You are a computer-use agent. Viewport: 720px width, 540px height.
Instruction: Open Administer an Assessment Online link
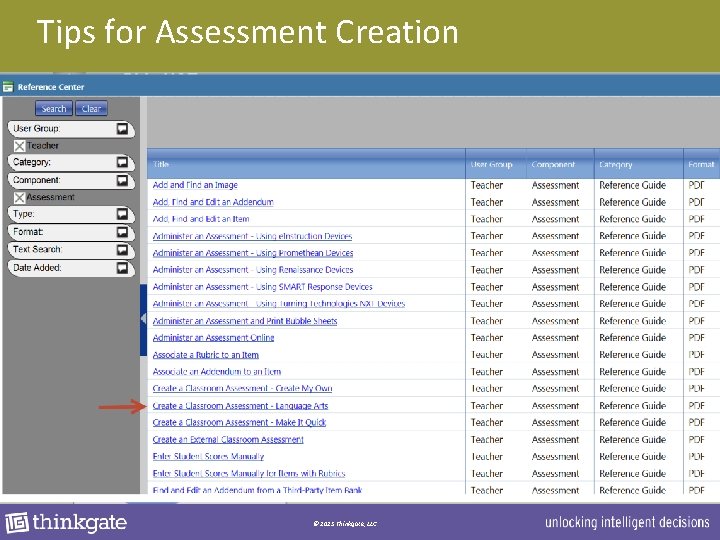[214, 338]
